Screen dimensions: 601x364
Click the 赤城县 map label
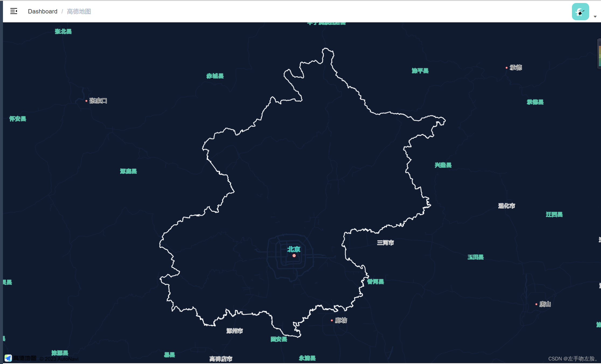pos(215,76)
